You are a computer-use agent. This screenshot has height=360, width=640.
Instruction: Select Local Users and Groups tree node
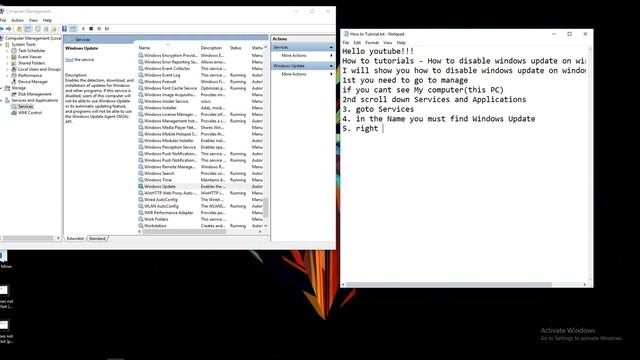click(39, 69)
